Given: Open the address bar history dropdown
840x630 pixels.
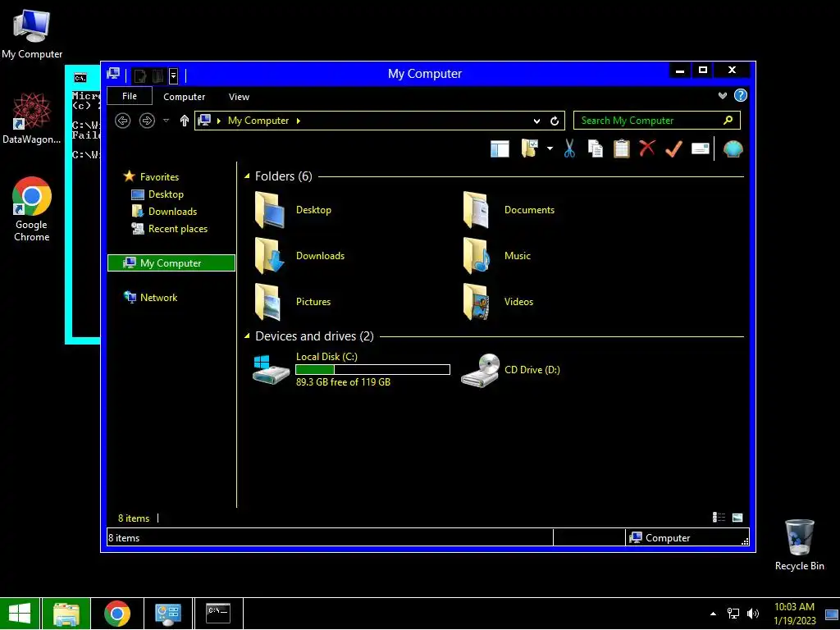Looking at the screenshot, I should point(536,121).
